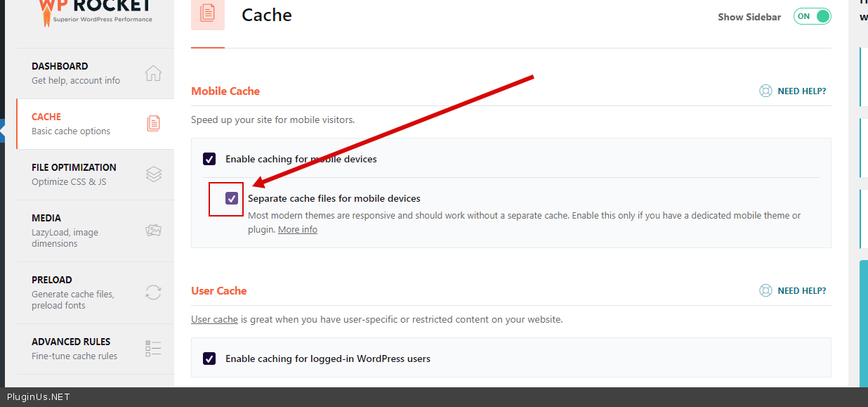Open the Dashboard menu section

(60, 67)
